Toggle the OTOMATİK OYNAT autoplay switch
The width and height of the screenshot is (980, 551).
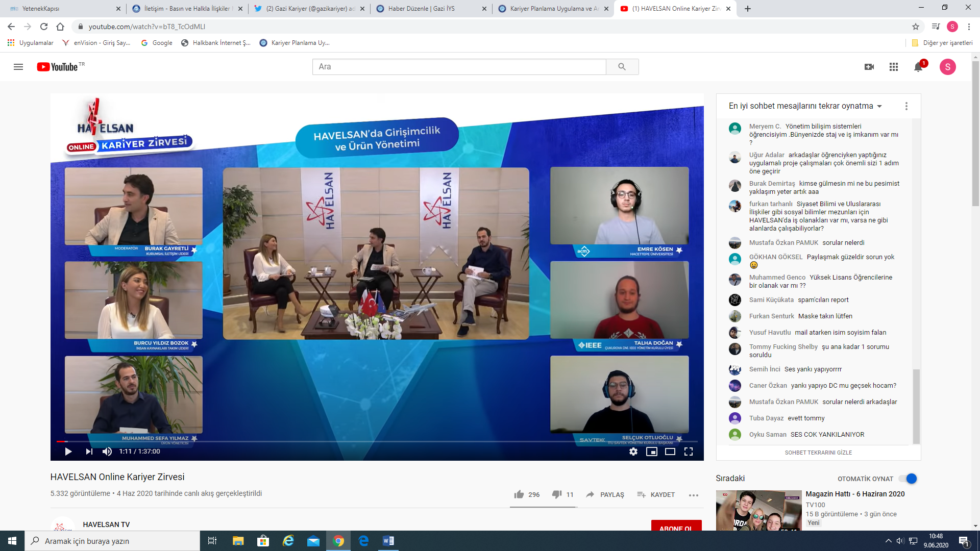[x=908, y=479]
